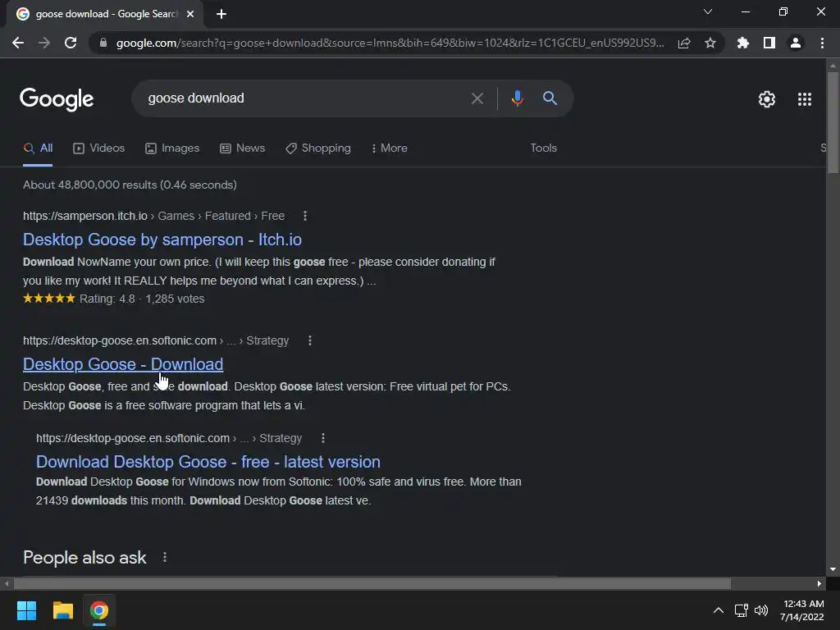Open Google quick settings gear
Screen dimensions: 840x630
[x=767, y=99]
